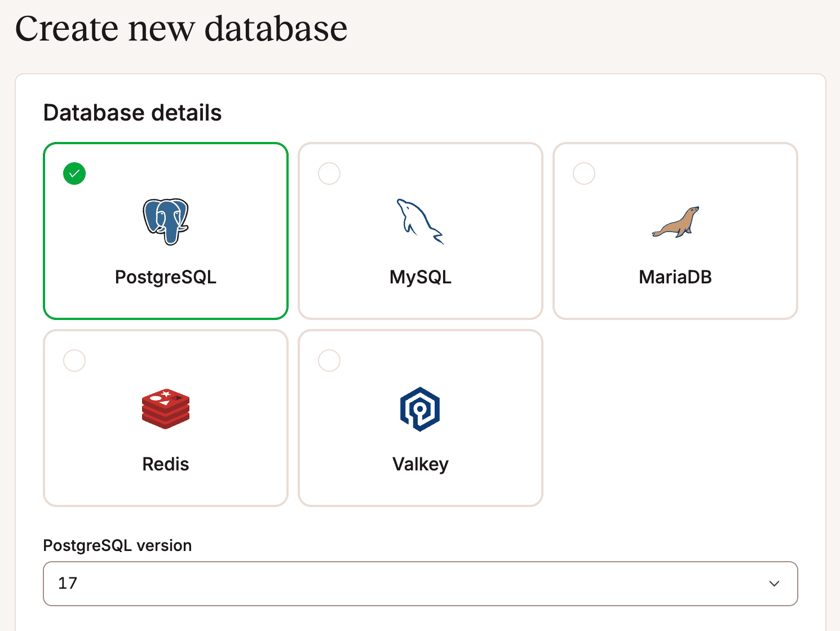Click the Redis red stack logo

coord(166,408)
